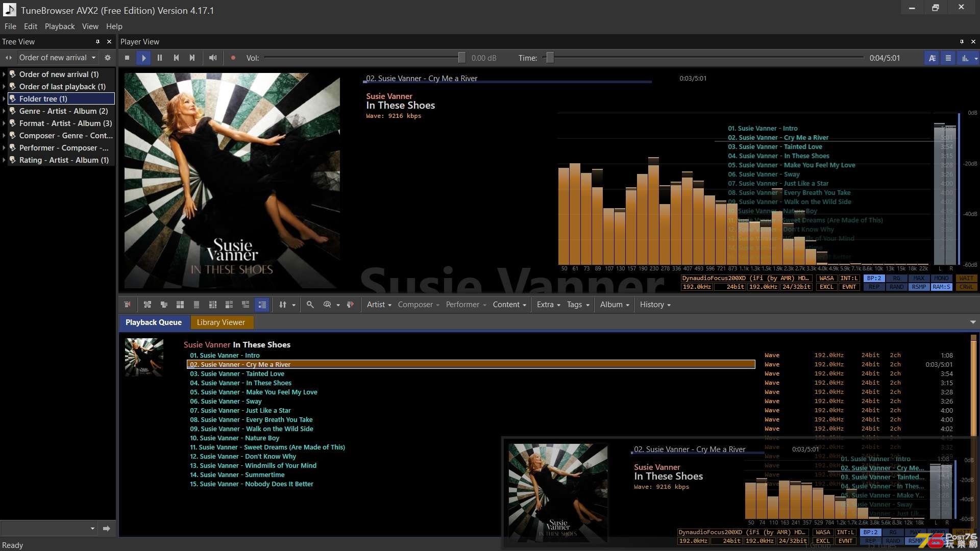Skip to next track
This screenshot has height=551, width=980.
(192, 58)
